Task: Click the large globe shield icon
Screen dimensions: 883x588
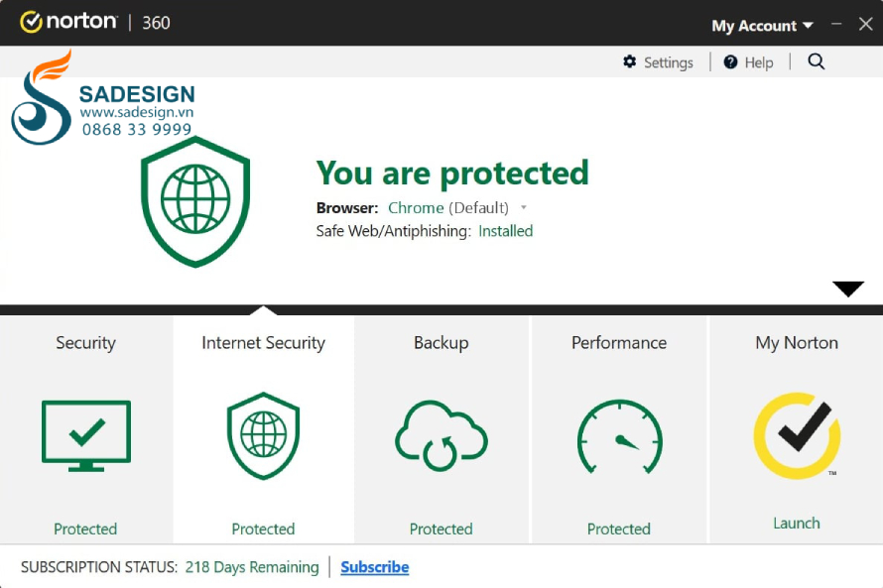Action: (195, 201)
